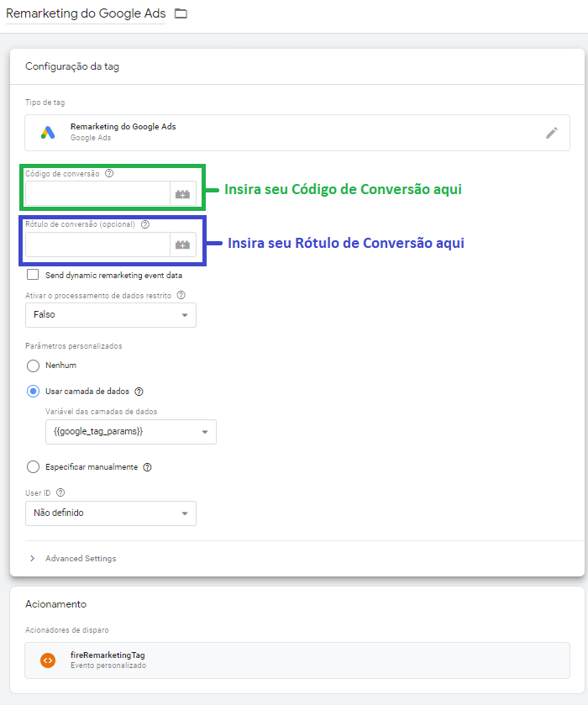This screenshot has height=705, width=588.
Task: Click the folder icon beside tag name
Action: pyautogui.click(x=181, y=13)
